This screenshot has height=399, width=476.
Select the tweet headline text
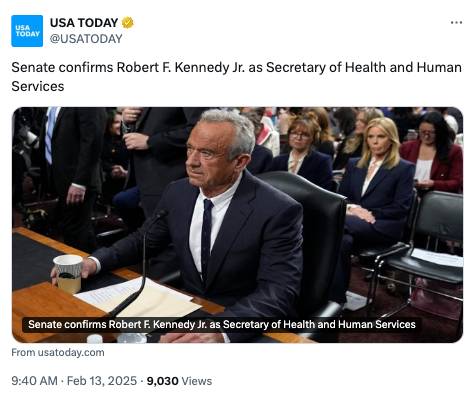coord(236,77)
